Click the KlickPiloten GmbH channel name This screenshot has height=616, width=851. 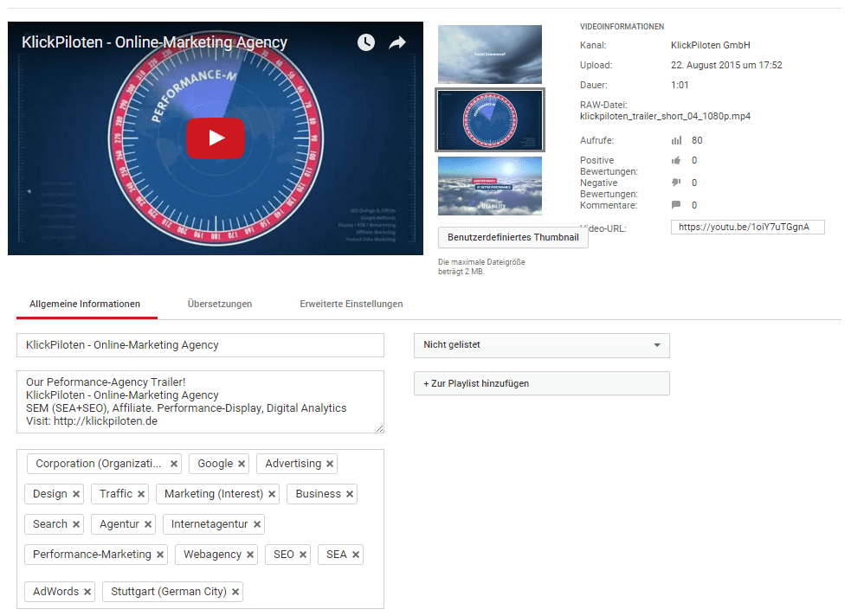(711, 45)
